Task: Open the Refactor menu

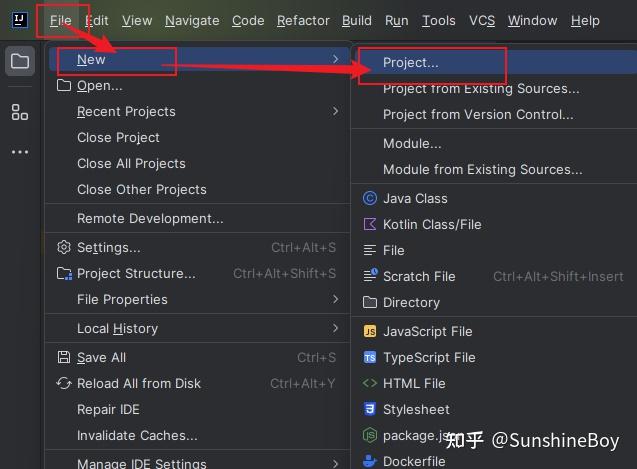Action: pos(303,20)
